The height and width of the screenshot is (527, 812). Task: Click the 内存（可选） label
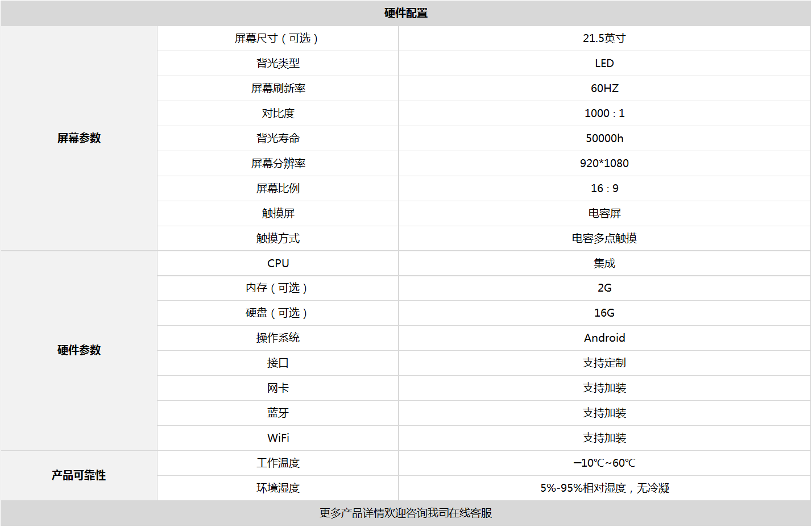point(278,288)
